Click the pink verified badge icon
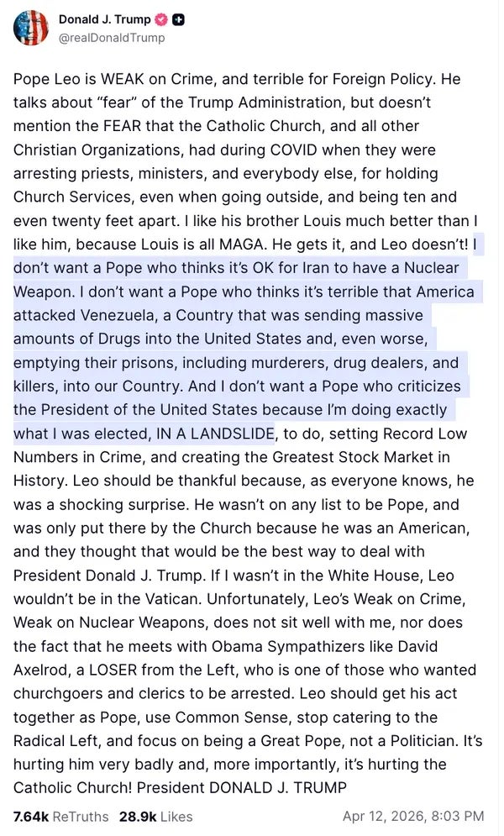 (163, 20)
